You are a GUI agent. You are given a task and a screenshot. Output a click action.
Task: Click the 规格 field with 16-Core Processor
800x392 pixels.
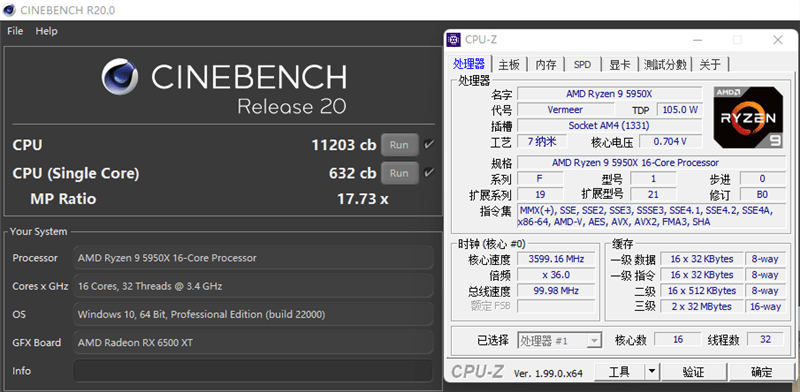(x=651, y=163)
